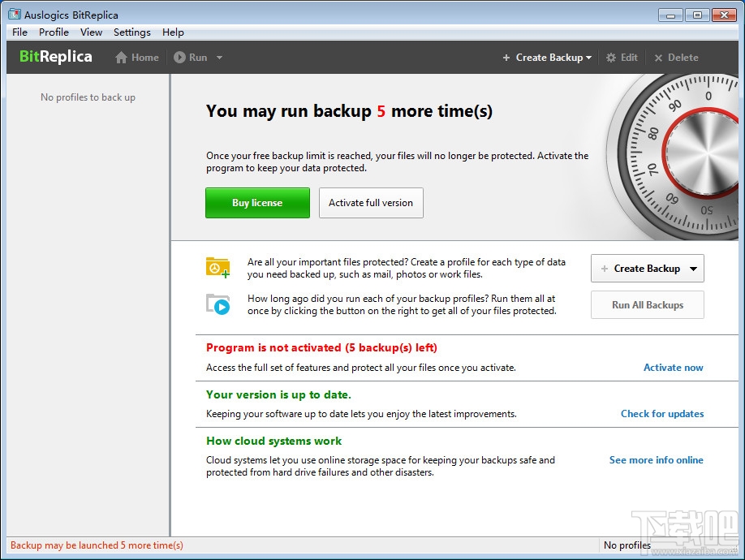Click the folder with play icon
Screen dimensions: 745x560
click(x=217, y=304)
